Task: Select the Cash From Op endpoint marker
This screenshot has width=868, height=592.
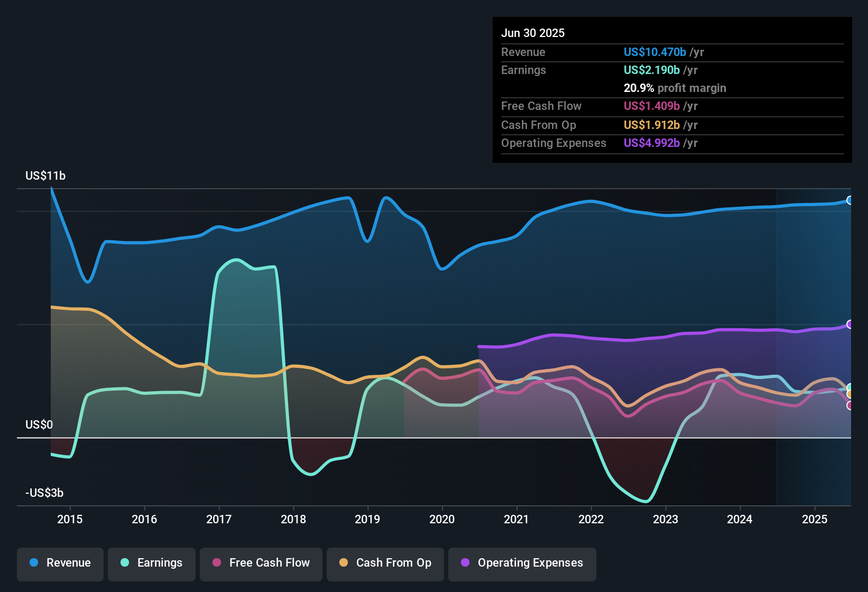Action: pyautogui.click(x=850, y=394)
